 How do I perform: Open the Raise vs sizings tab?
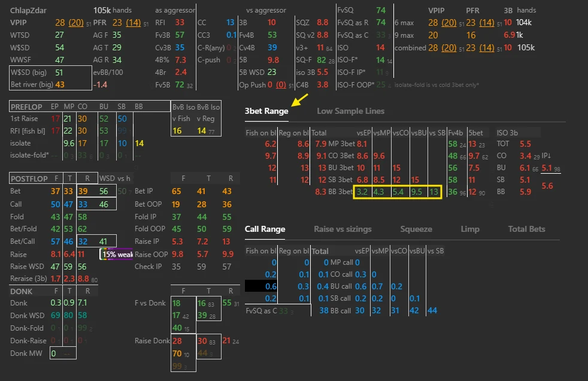coord(343,229)
